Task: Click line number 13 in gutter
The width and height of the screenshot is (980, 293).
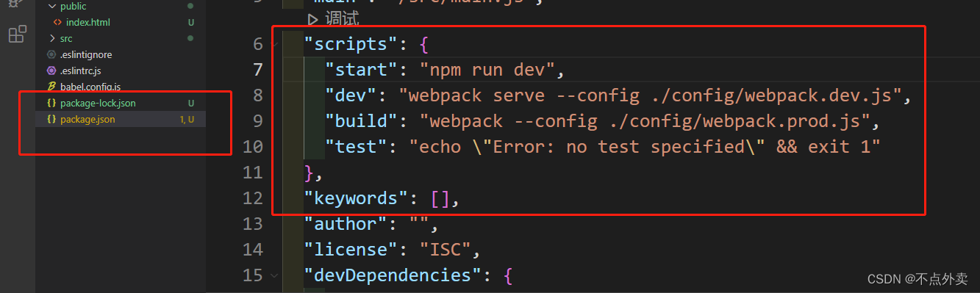Action: tap(252, 224)
